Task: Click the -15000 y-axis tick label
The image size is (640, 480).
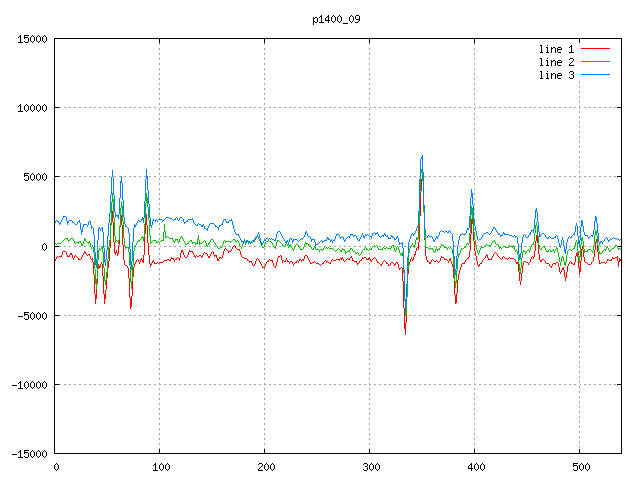Action: pyautogui.click(x=29, y=453)
